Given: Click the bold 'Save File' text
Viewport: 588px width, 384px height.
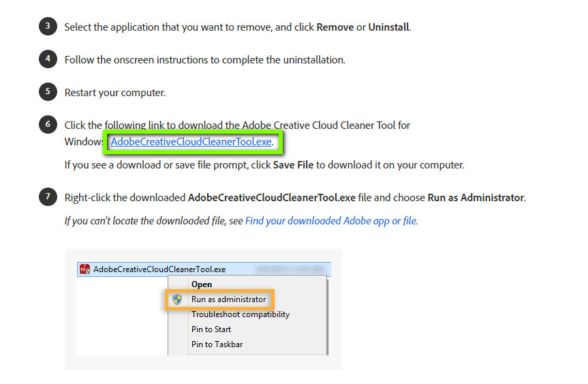Looking at the screenshot, I should tap(293, 165).
